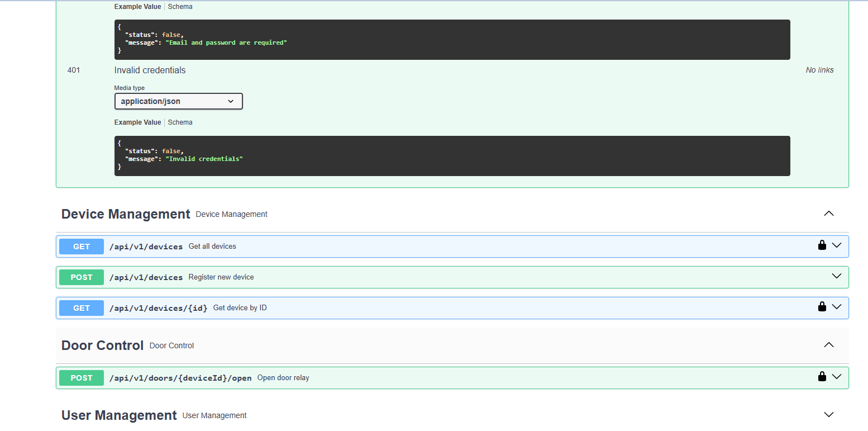Click the "Email and password are required" example block
Viewport: 868px width, 431px height.
click(x=452, y=40)
